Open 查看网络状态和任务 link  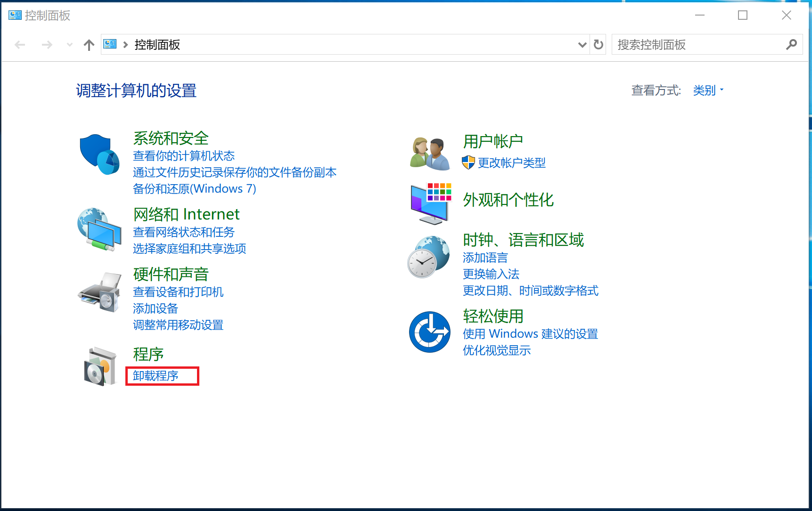(x=183, y=232)
